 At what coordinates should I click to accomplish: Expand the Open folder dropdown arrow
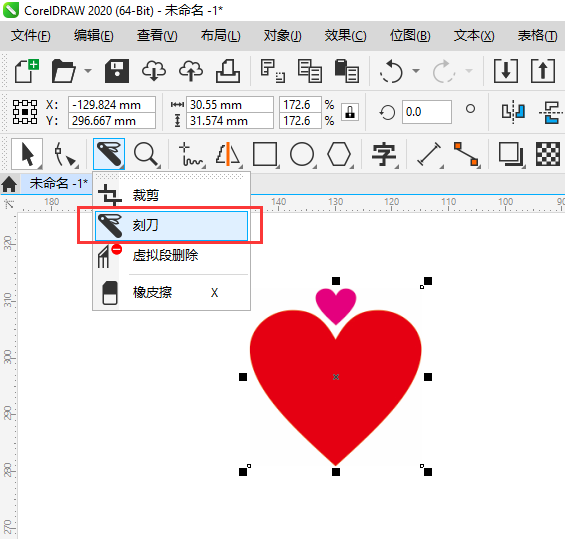coord(88,71)
